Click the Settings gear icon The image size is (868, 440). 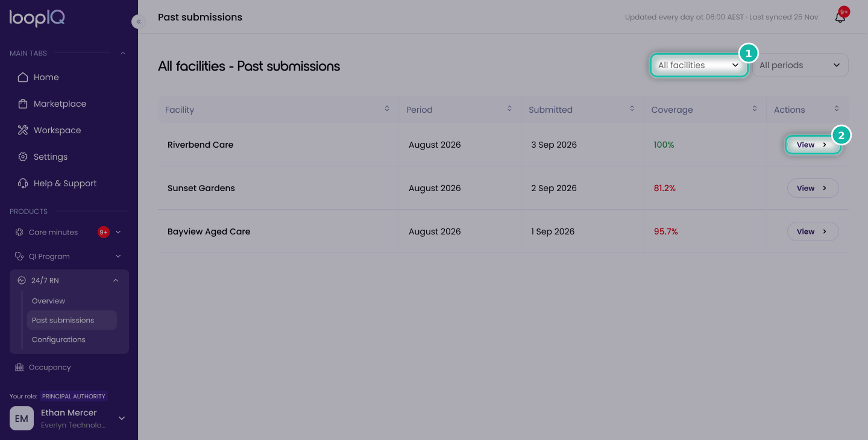click(x=23, y=157)
